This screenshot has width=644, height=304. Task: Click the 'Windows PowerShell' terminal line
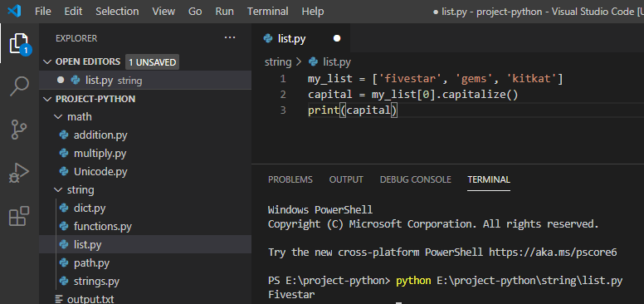click(320, 210)
